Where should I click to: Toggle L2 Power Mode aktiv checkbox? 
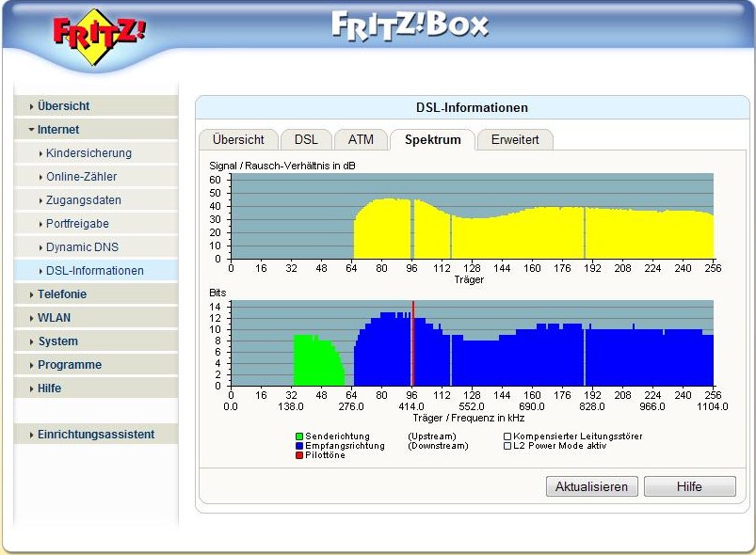(507, 446)
